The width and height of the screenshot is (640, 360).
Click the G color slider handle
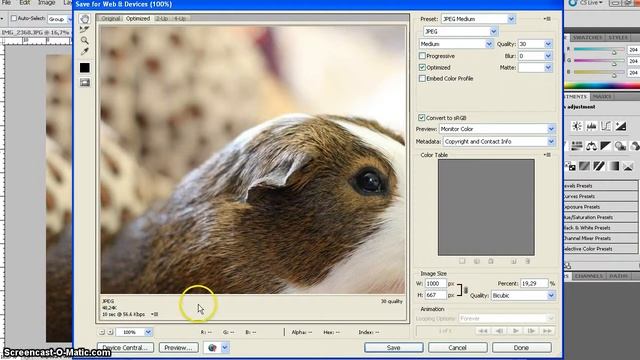[613, 64]
